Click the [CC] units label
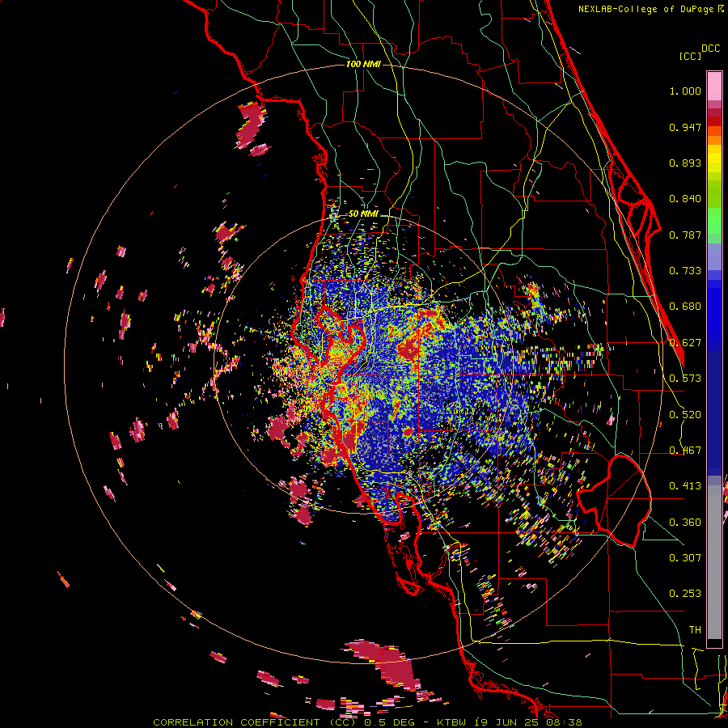 tap(690, 56)
